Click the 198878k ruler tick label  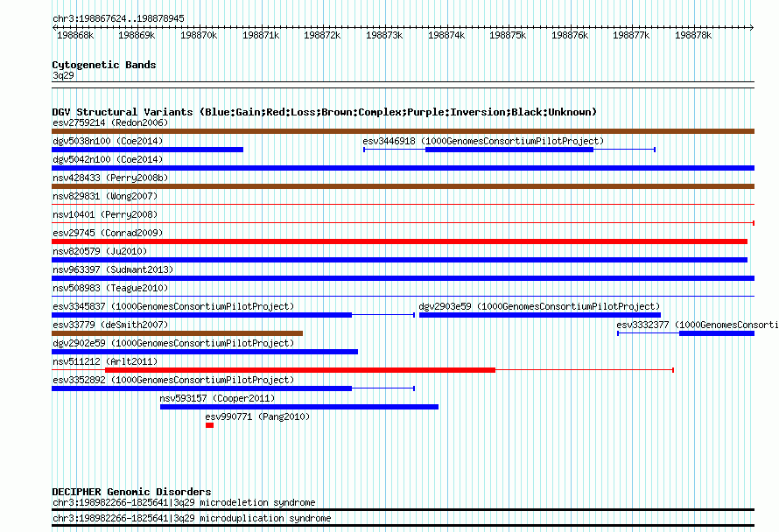(x=693, y=35)
